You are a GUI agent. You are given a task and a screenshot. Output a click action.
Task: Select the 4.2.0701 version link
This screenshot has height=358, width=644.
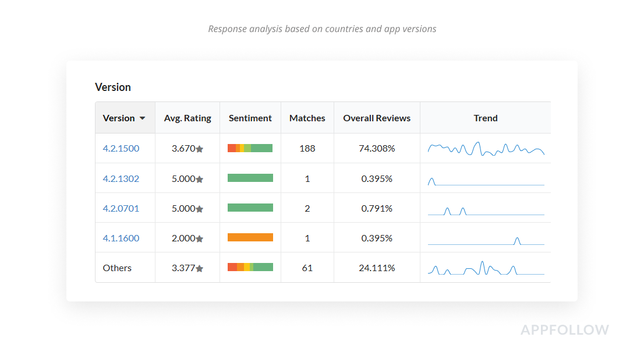click(x=121, y=208)
